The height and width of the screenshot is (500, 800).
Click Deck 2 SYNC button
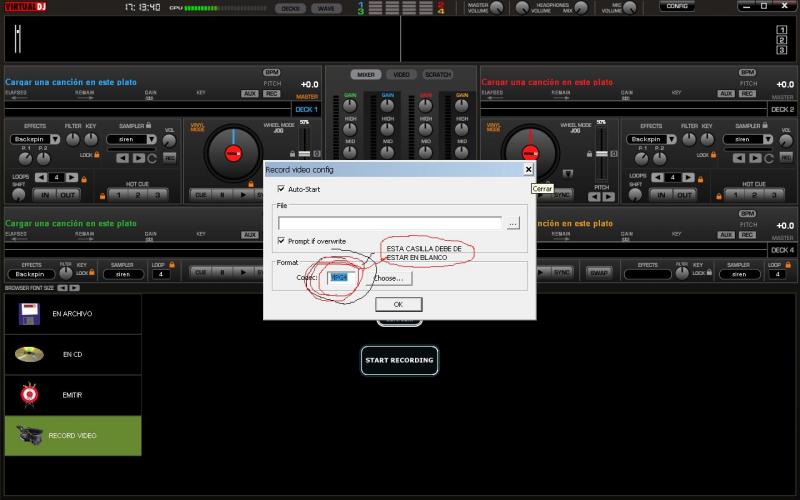562,195
